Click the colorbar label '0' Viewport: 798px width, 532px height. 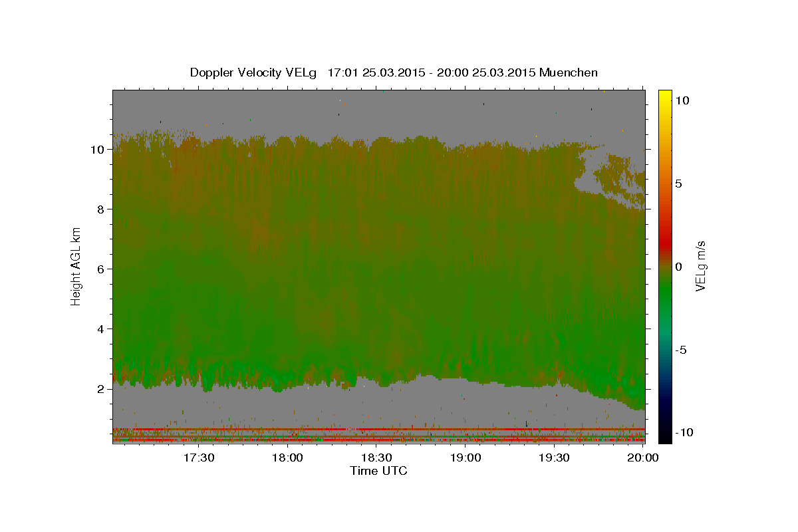678,267
